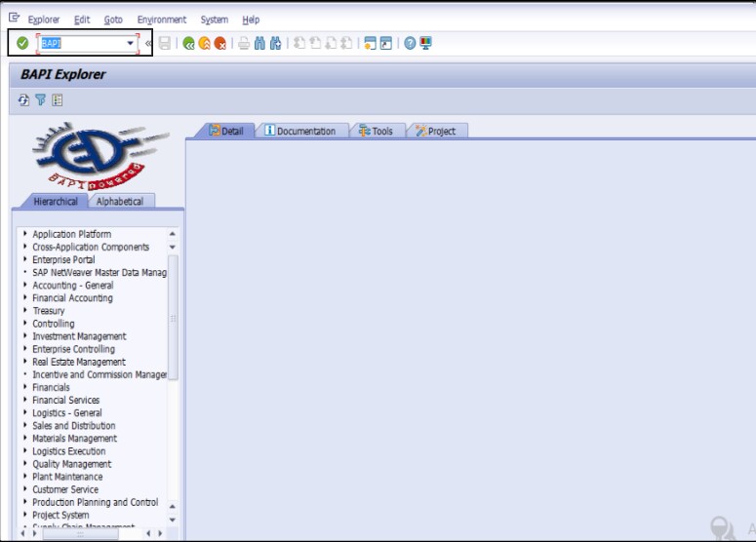Click the First Page icon
This screenshot has width=756, height=542.
[299, 43]
